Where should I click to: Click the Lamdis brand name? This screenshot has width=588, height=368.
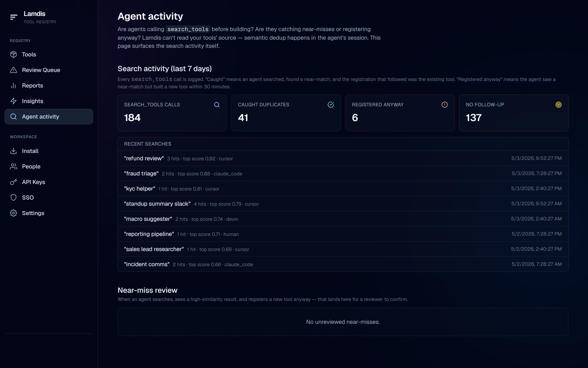point(35,14)
